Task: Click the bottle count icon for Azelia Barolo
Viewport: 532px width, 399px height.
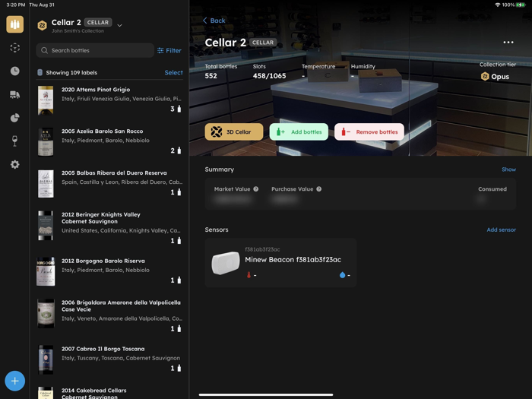Action: [x=179, y=150]
